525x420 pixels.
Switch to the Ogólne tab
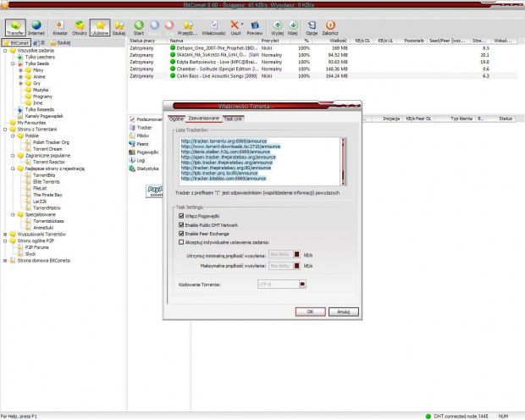coord(176,119)
